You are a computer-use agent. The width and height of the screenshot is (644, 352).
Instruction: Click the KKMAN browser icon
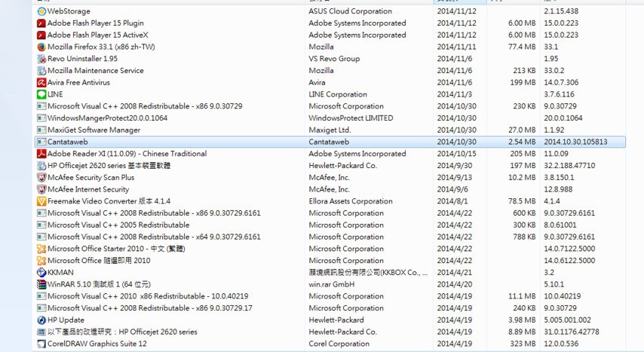[x=41, y=272]
